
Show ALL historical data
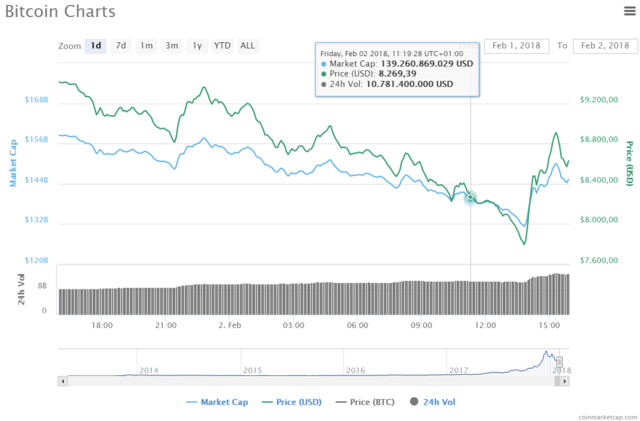click(247, 46)
